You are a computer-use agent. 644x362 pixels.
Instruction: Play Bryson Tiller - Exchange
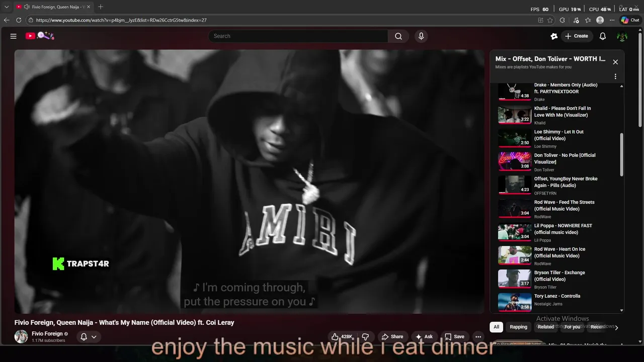(556, 280)
